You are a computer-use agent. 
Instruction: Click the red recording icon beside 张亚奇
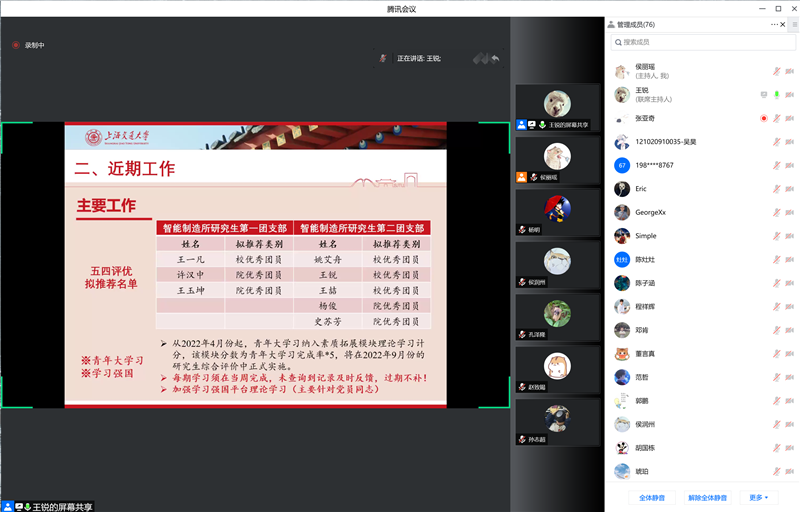tap(764, 118)
